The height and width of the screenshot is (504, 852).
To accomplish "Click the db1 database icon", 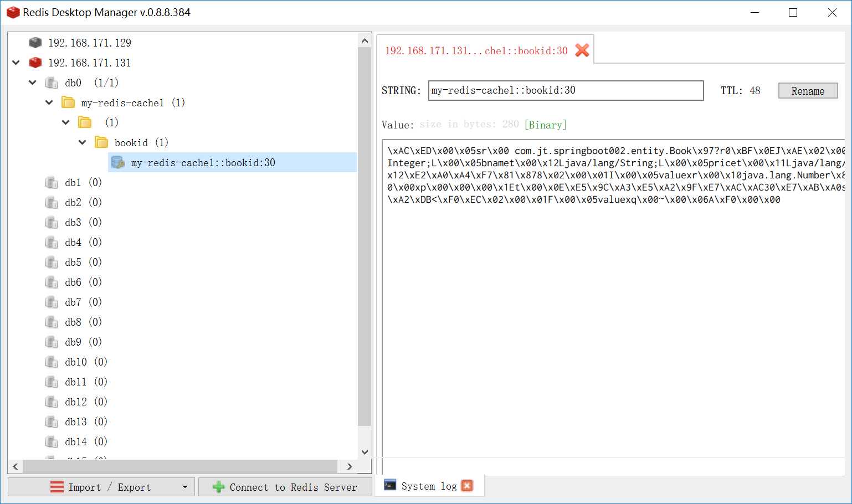I will 52,182.
